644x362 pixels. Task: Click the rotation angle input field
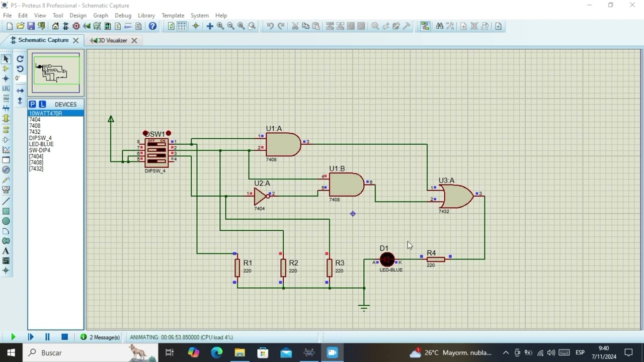20,78
